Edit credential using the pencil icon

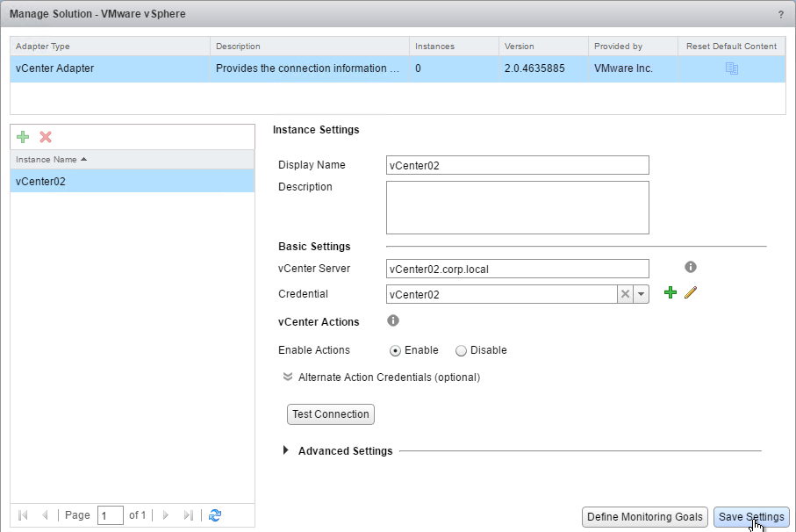click(690, 293)
